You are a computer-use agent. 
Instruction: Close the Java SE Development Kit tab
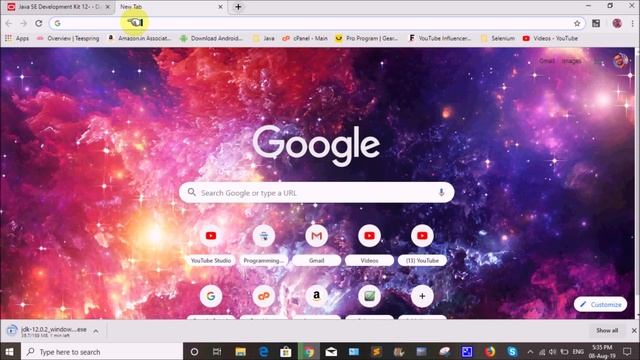[108, 7]
